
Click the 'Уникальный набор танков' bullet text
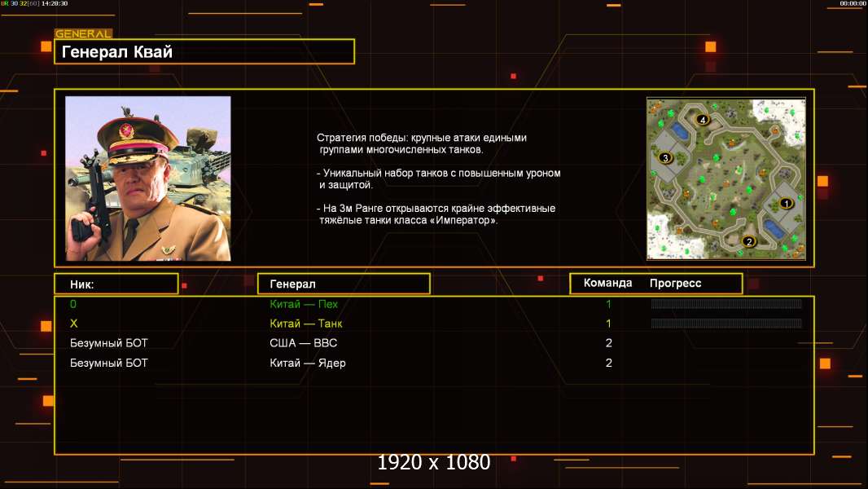(439, 178)
